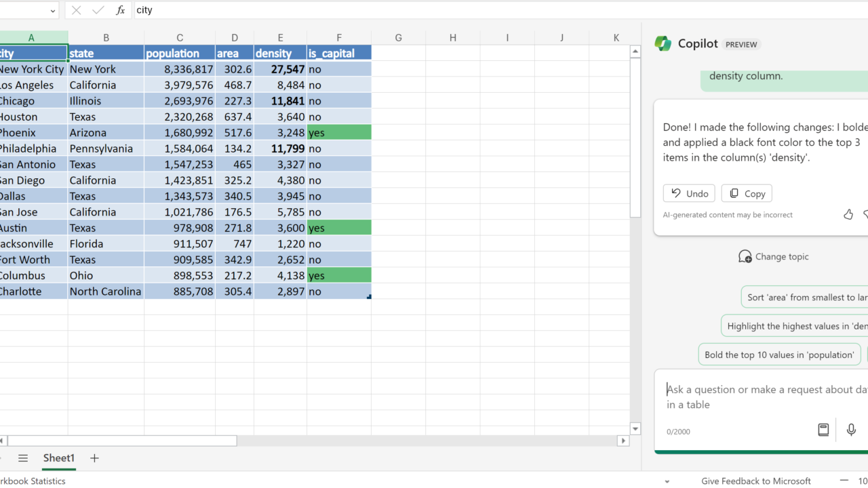The width and height of the screenshot is (868, 488).
Task: Give thumbs up to Copilot response
Action: coord(848,214)
